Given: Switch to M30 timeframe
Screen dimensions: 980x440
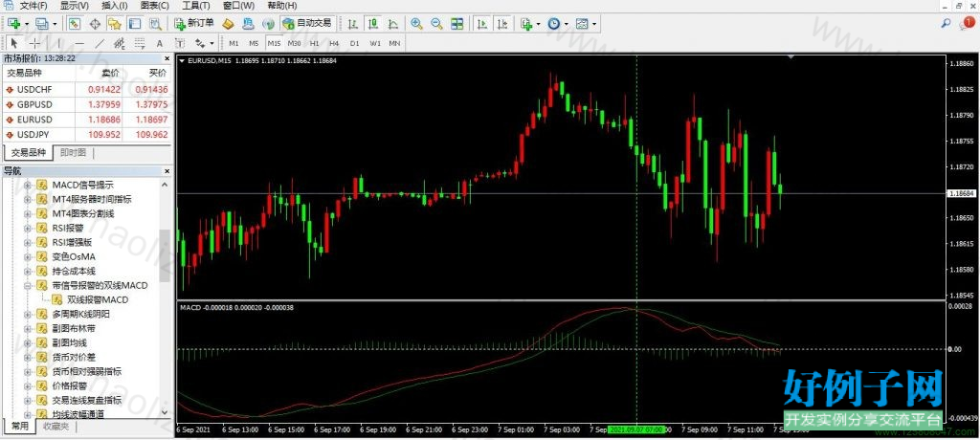Looking at the screenshot, I should pos(294,43).
